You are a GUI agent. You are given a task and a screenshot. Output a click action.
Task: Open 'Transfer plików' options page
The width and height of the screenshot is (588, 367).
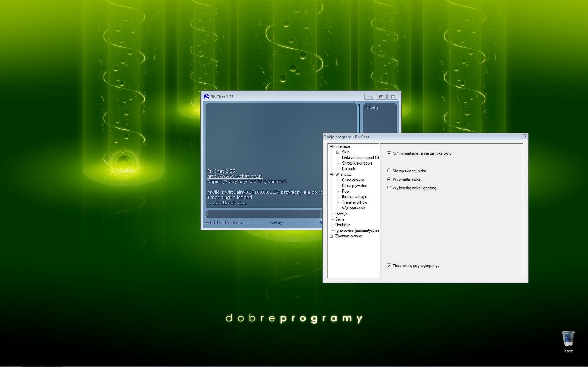tap(355, 202)
